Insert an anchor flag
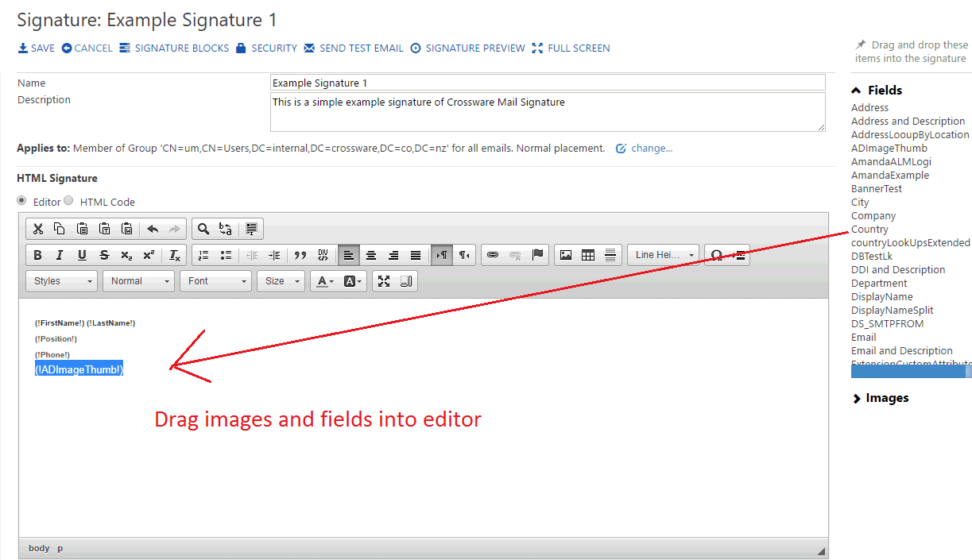The image size is (972, 560). (537, 255)
